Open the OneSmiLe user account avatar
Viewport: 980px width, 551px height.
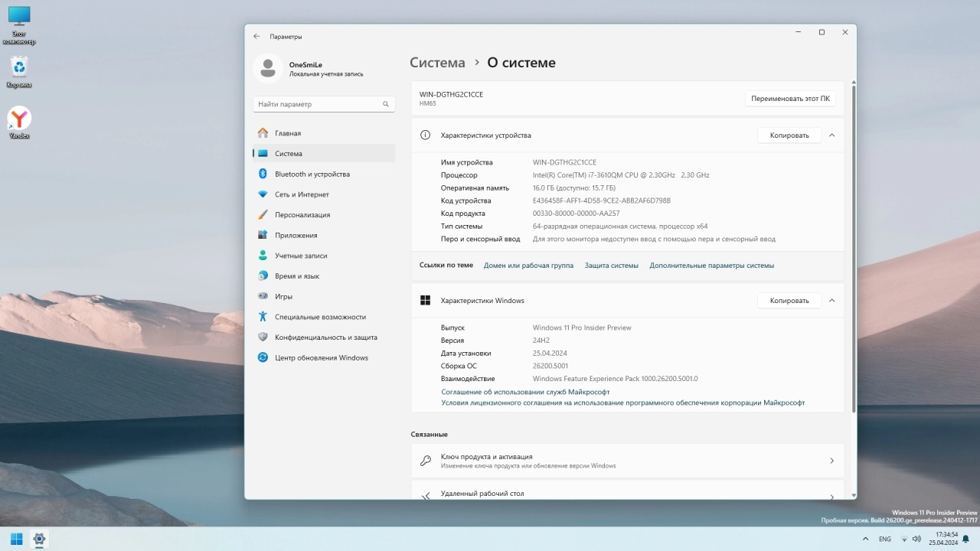point(268,69)
